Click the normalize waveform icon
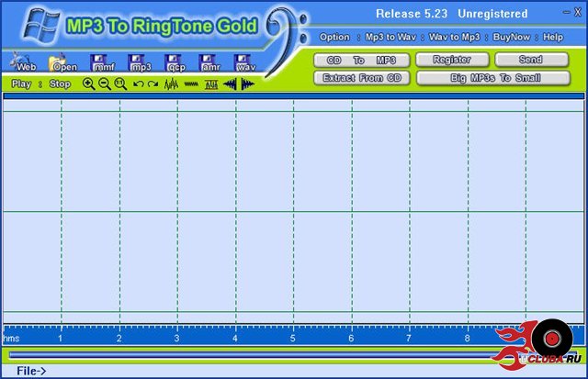The width and height of the screenshot is (588, 379). [211, 84]
